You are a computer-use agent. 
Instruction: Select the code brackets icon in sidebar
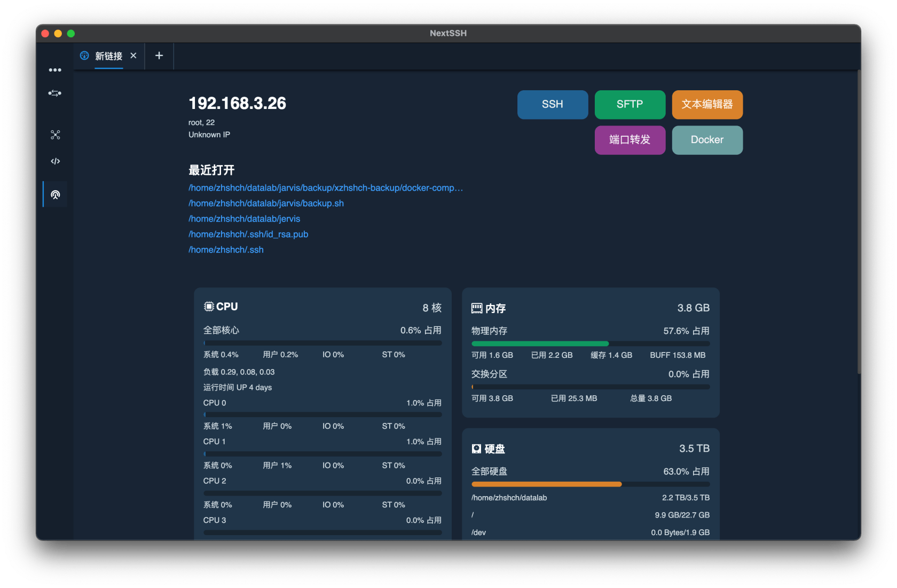[55, 161]
